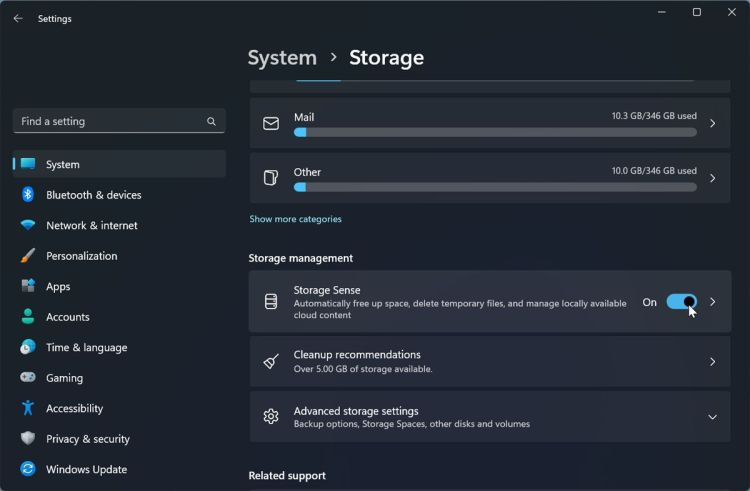This screenshot has width=750, height=491.
Task: Click the Privacy & security shield icon
Action: 28,439
